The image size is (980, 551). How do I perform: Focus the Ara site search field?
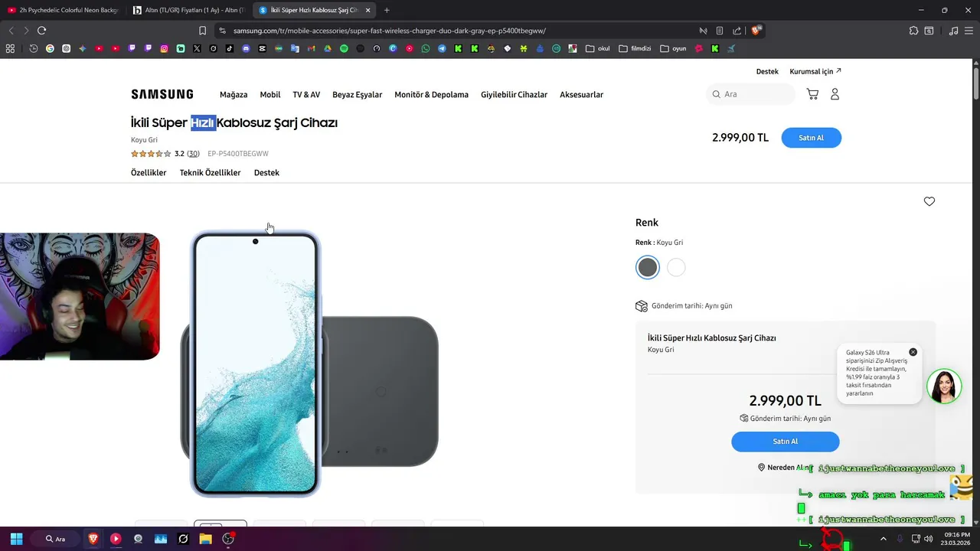click(750, 94)
